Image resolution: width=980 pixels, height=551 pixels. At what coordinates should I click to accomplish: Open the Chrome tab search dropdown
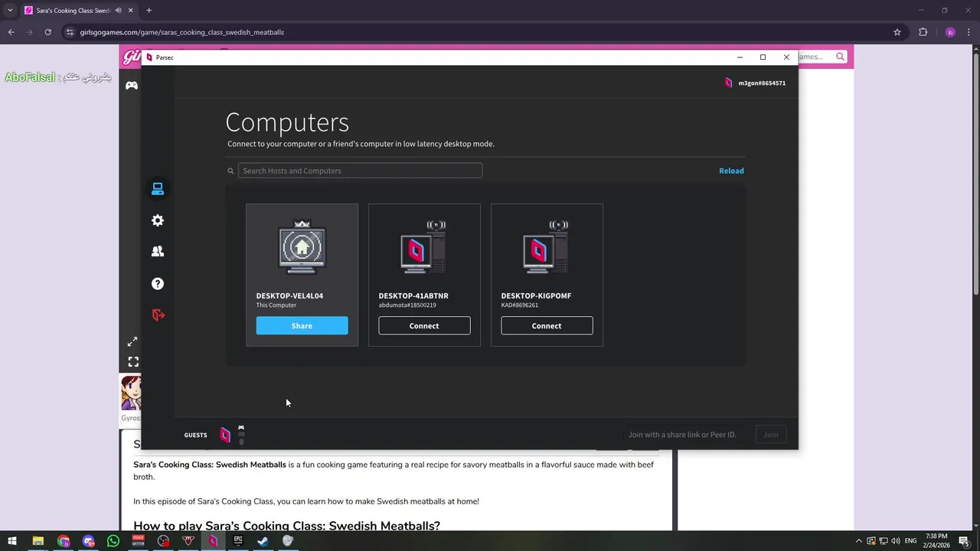(10, 11)
